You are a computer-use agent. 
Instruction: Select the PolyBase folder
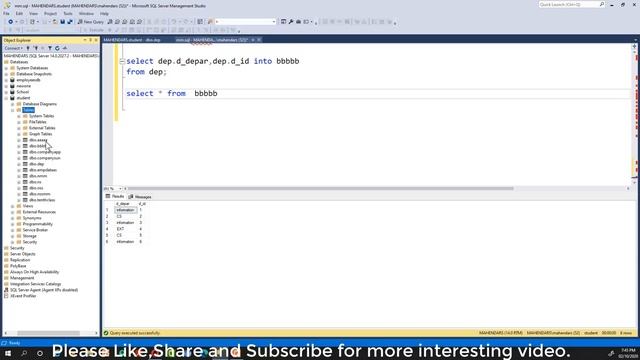18,266
